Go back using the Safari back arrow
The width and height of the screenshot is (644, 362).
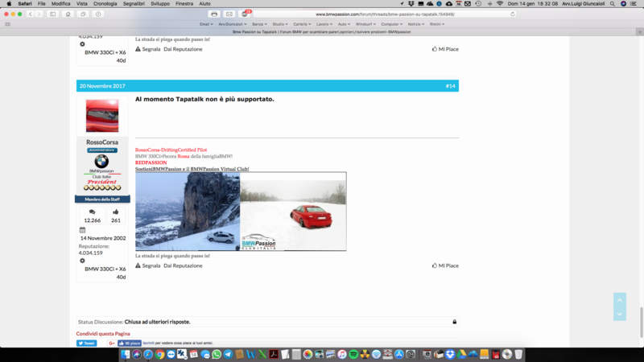[x=31, y=14]
